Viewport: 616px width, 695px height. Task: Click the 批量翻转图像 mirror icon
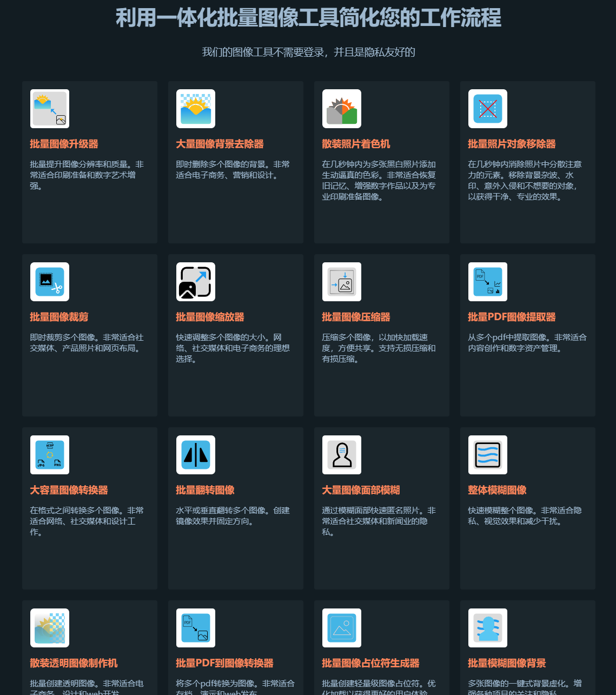(196, 455)
